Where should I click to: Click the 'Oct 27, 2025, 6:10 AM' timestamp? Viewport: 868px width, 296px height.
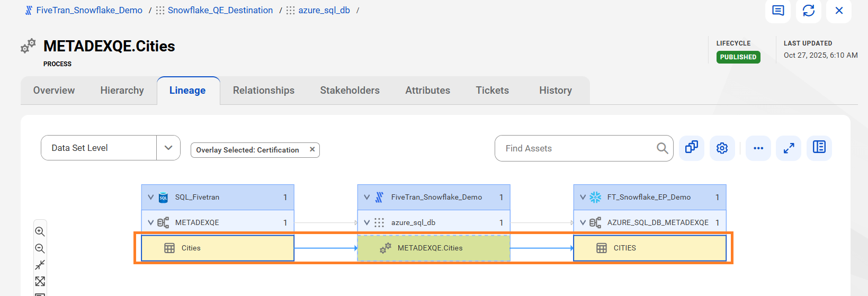pyautogui.click(x=821, y=55)
